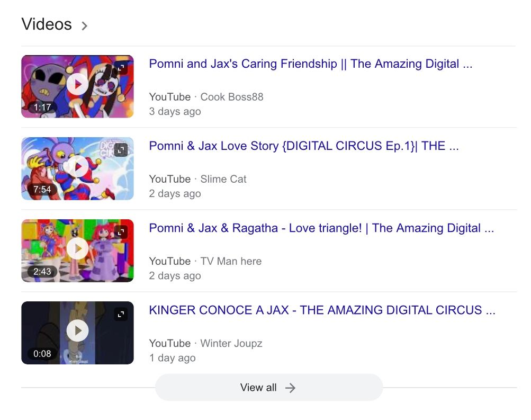Click the View all button
Image resolution: width=531 pixels, height=420 pixels.
[x=268, y=388]
